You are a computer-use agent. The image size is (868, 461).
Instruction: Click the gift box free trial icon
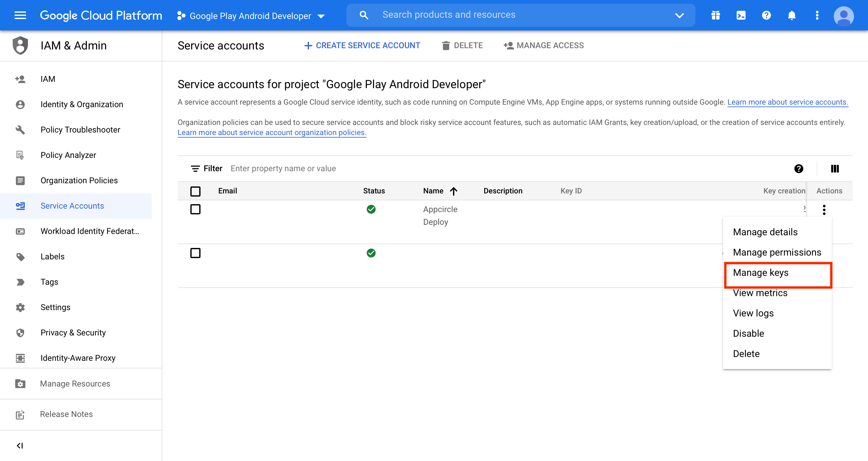tap(715, 15)
